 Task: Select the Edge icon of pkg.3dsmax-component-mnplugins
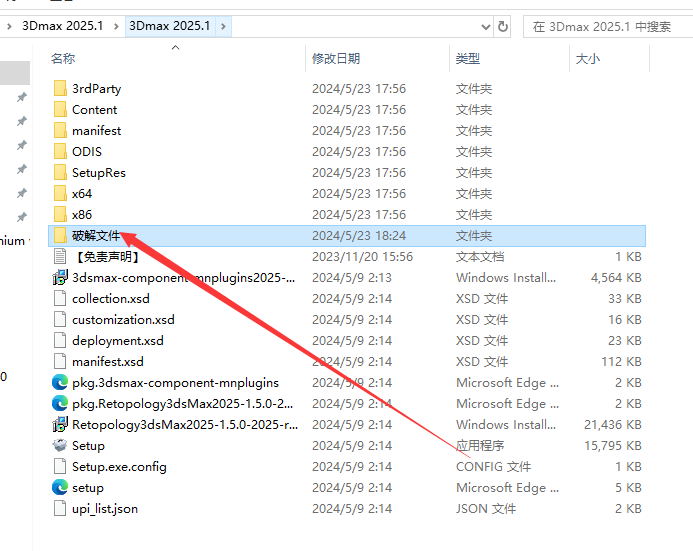coord(60,382)
